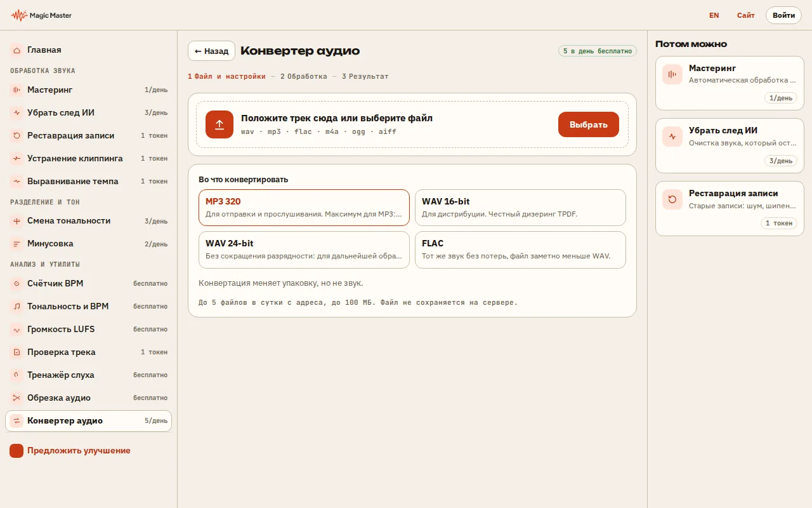Open the Убрать след ИИ suggestion card
The image size is (812, 508).
coord(729,145)
